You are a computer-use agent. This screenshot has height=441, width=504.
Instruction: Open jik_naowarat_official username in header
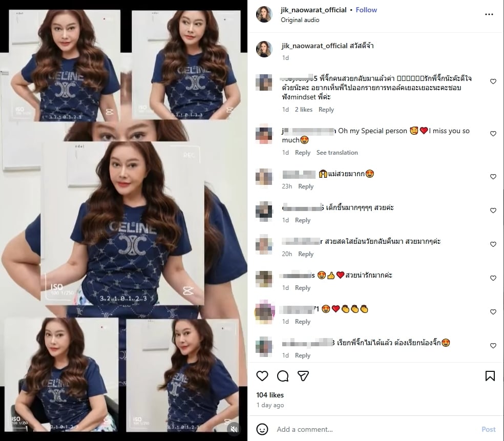(313, 10)
